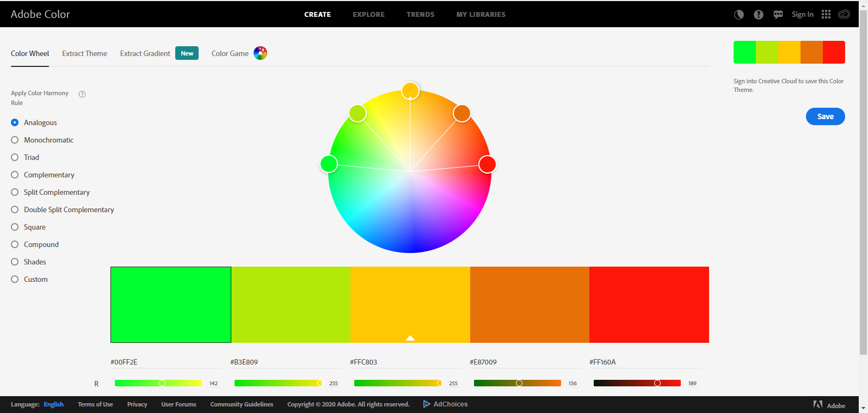
Task: Open the CREATE menu
Action: pyautogui.click(x=318, y=15)
